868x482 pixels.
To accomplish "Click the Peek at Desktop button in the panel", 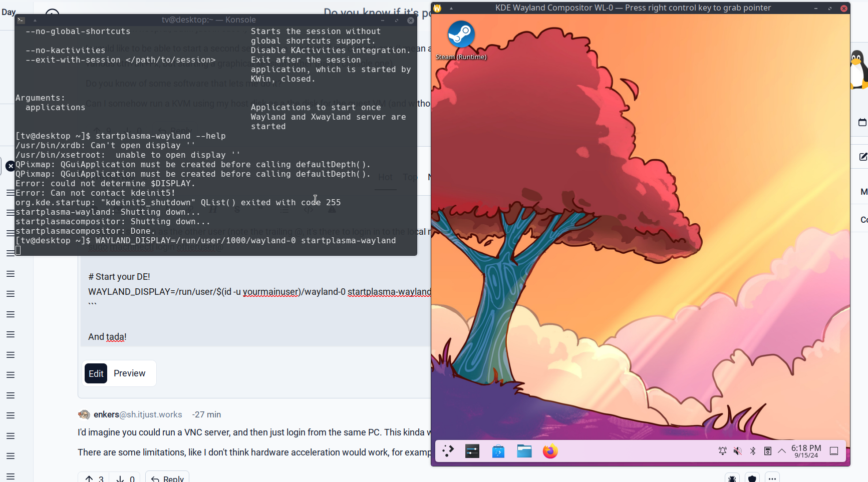I will click(x=834, y=451).
